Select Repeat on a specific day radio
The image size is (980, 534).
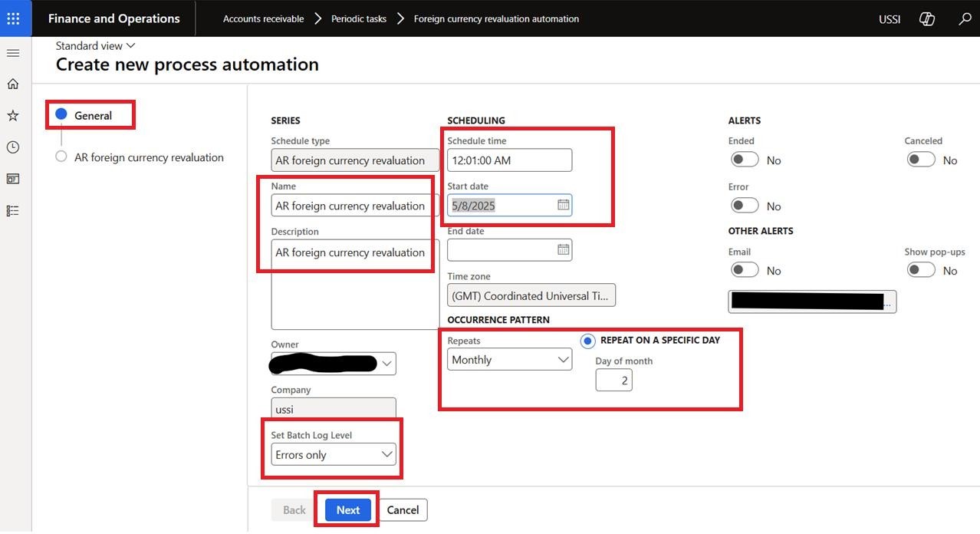588,341
